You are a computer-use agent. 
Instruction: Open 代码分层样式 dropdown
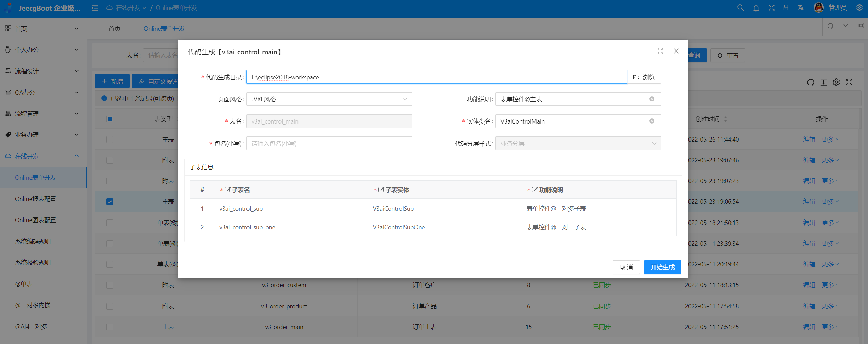click(x=578, y=143)
